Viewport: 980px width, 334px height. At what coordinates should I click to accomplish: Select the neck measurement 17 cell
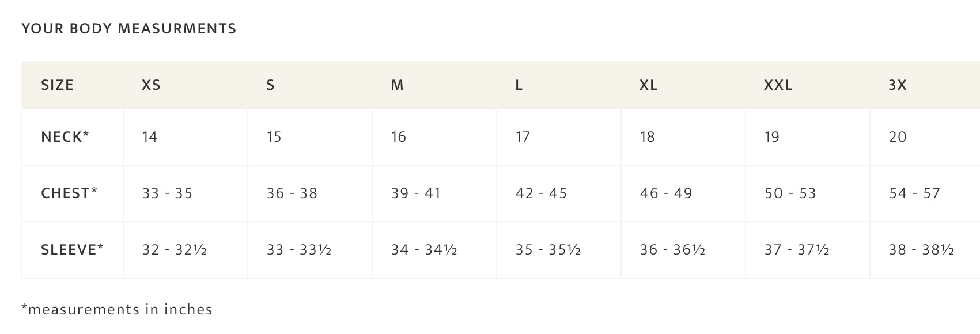[523, 136]
